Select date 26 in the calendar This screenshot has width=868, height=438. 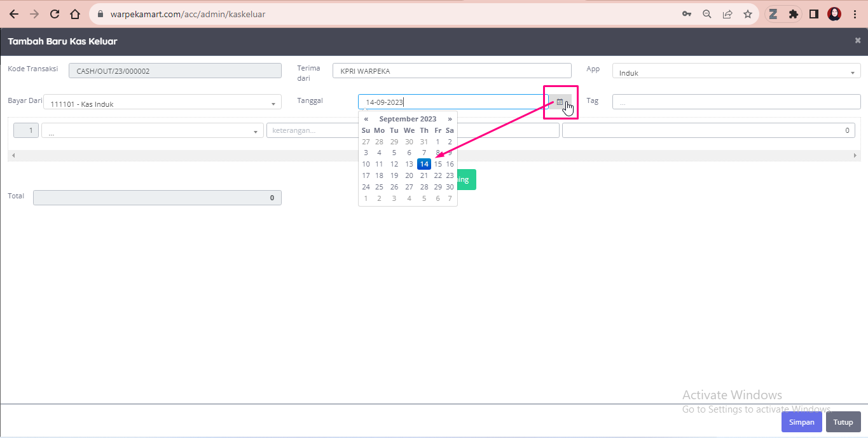394,187
